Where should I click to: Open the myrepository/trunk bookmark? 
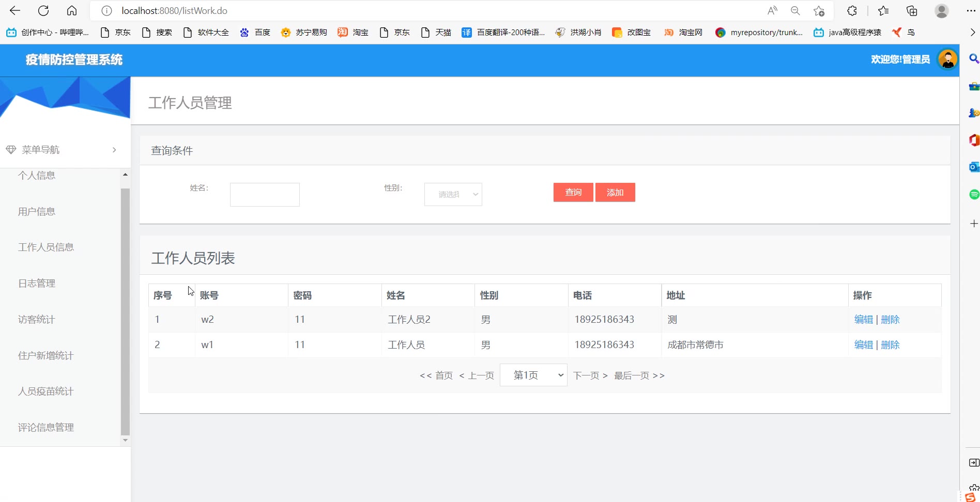(x=759, y=33)
